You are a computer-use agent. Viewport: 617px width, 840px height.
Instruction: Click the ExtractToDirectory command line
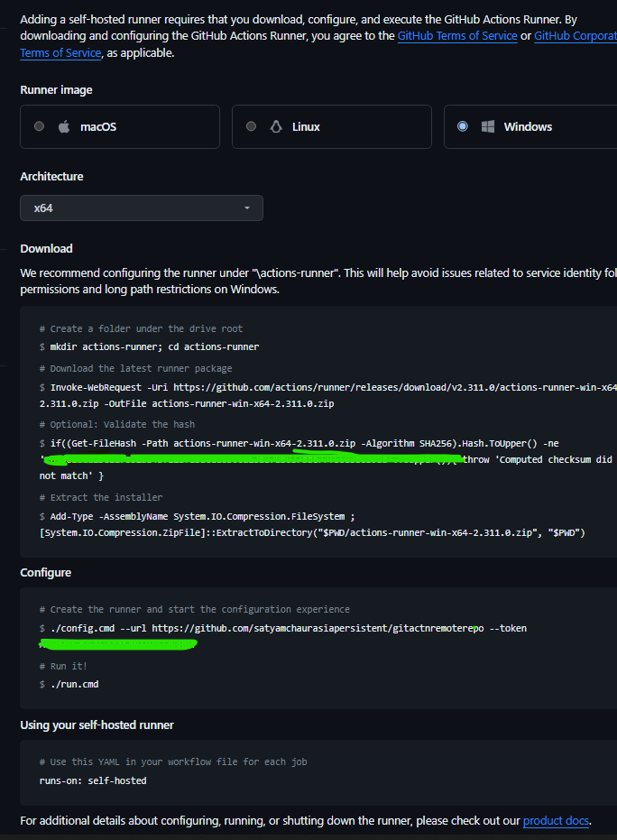tap(312, 533)
